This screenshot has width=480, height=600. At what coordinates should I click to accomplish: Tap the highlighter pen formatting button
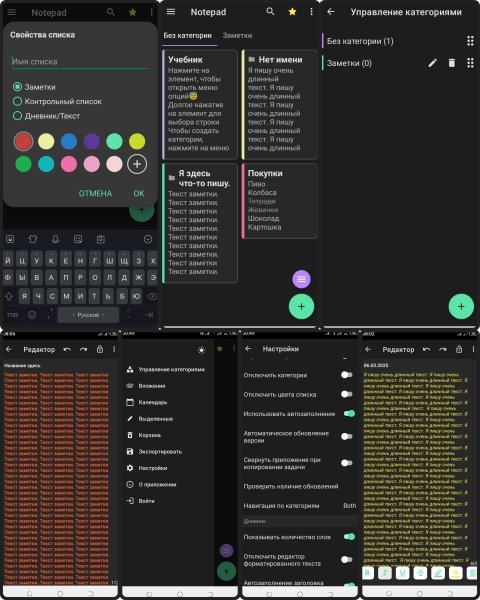pos(438,573)
